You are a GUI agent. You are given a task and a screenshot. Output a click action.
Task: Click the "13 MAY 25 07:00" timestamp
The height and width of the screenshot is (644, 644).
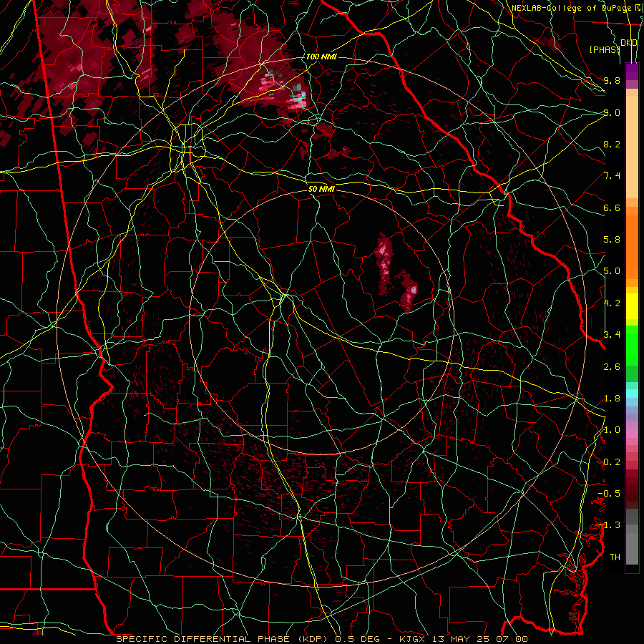click(x=479, y=639)
